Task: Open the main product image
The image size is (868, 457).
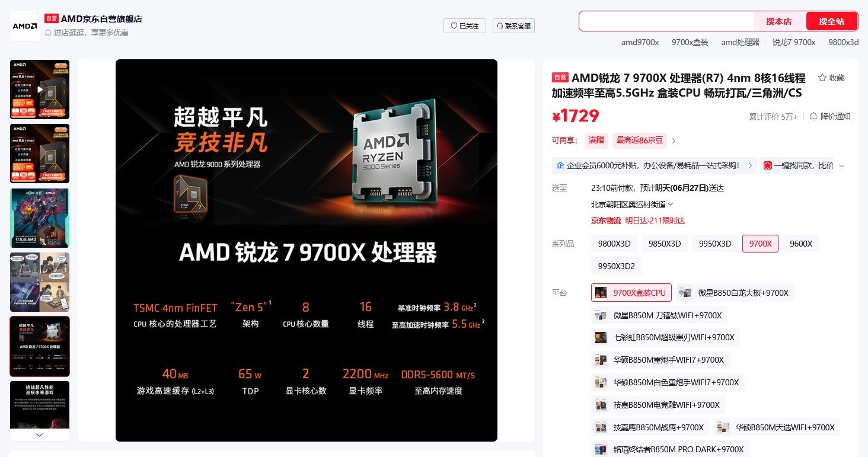Action: 307,250
